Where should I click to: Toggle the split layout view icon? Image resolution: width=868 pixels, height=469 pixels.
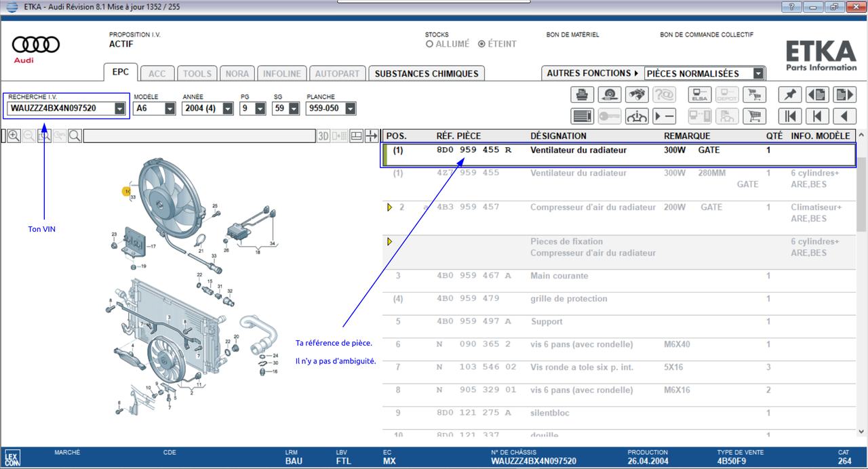point(357,136)
